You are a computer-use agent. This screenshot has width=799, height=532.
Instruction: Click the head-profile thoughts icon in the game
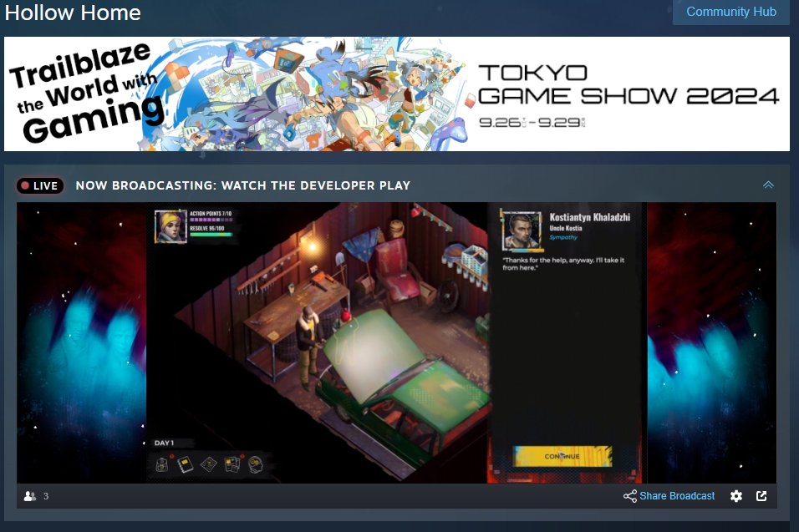pos(255,464)
